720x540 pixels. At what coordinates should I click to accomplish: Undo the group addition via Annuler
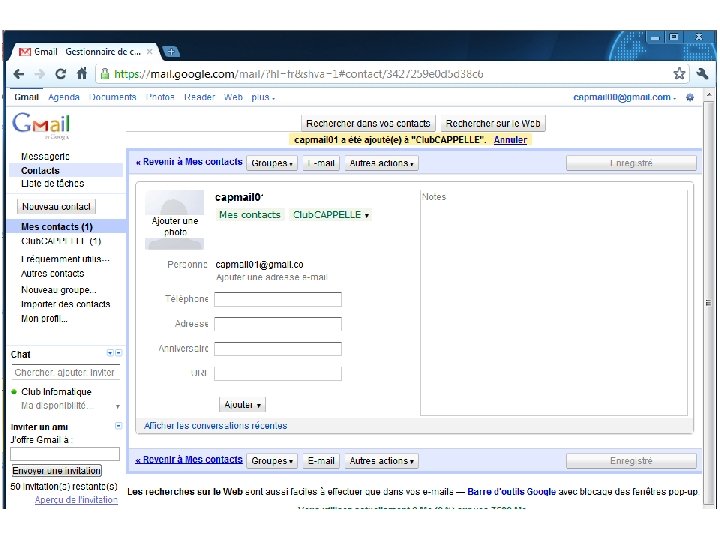[x=510, y=140]
